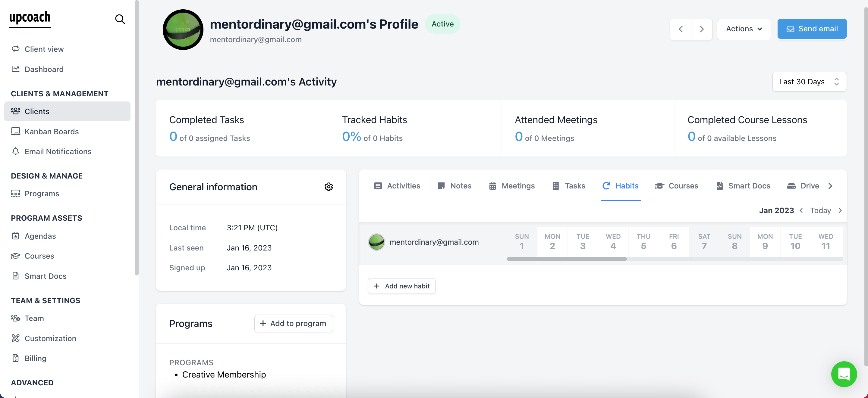
Task: Open the Dashboard from the sidebar
Action: pos(44,69)
